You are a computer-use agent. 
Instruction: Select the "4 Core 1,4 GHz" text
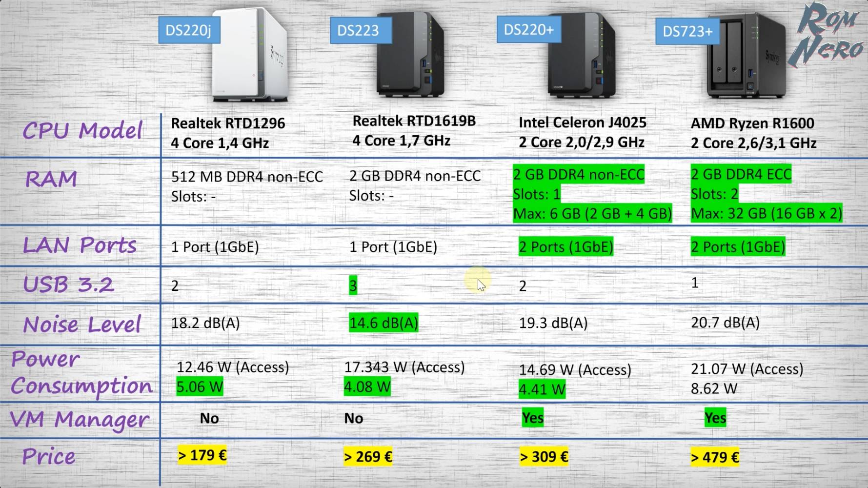[x=220, y=143]
